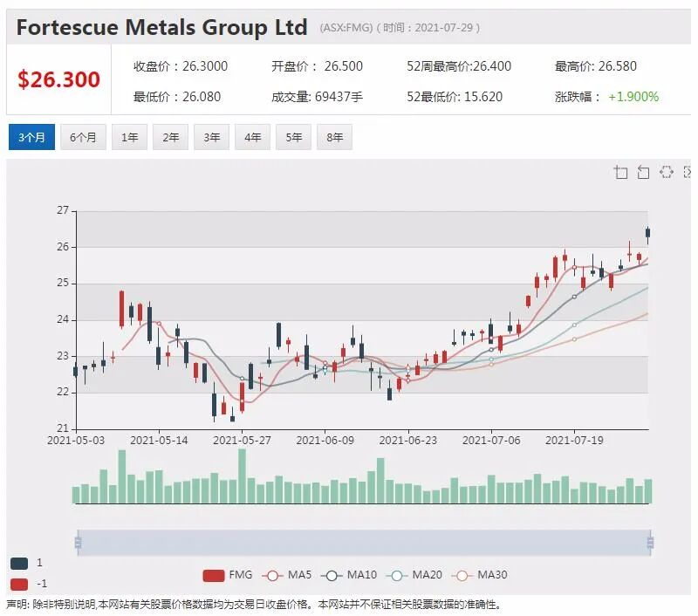Click the 2021-05-27 x-axis date label
This screenshot has width=698, height=616.
coord(242,441)
